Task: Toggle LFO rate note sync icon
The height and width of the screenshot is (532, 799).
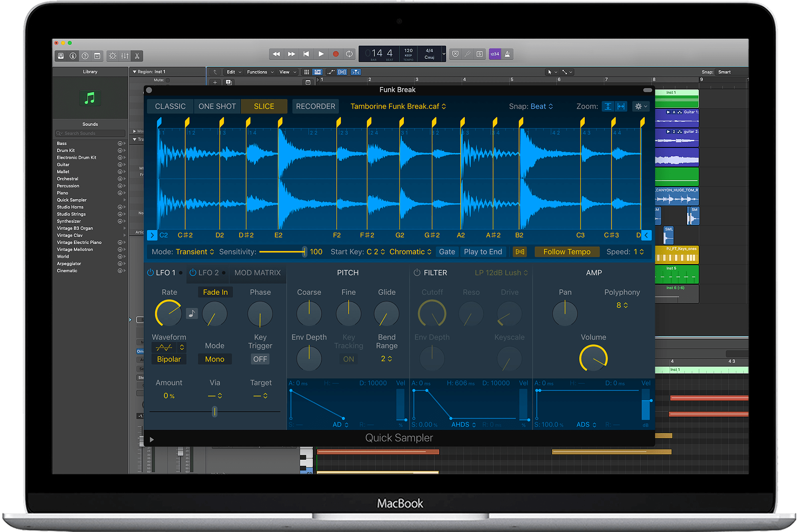Action: click(192, 313)
